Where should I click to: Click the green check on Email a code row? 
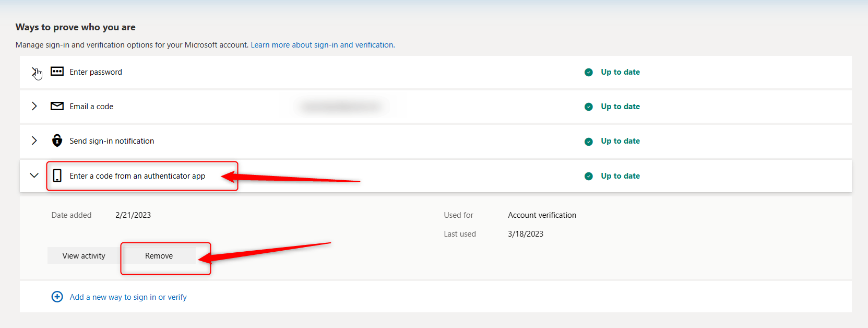coord(589,107)
